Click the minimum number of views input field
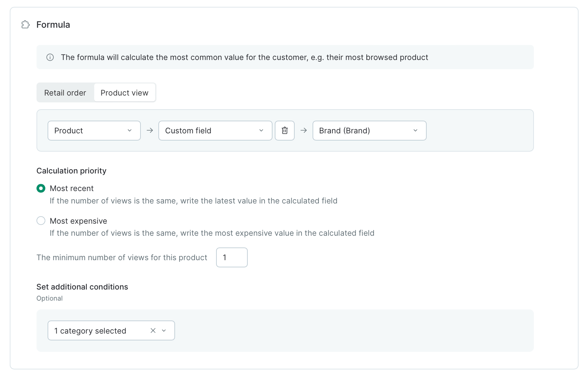The image size is (588, 373). [232, 257]
